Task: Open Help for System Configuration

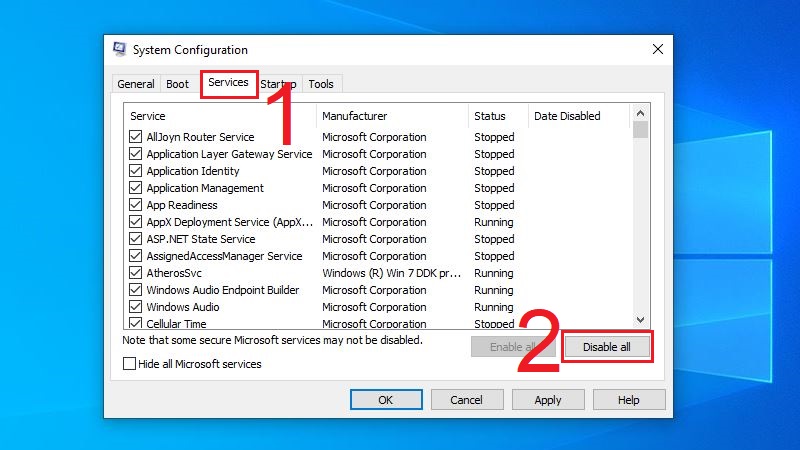Action: (x=628, y=400)
